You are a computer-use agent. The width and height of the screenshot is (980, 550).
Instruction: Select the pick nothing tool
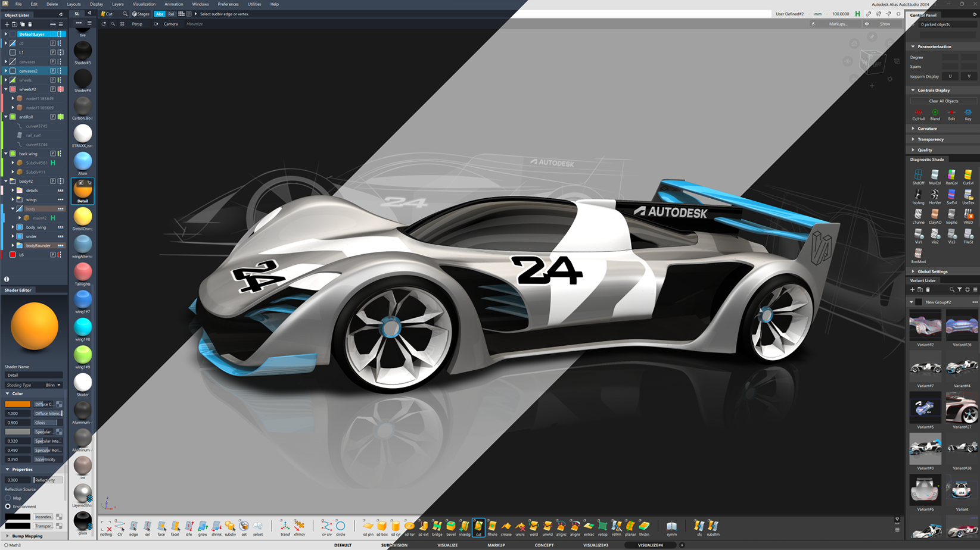106,527
